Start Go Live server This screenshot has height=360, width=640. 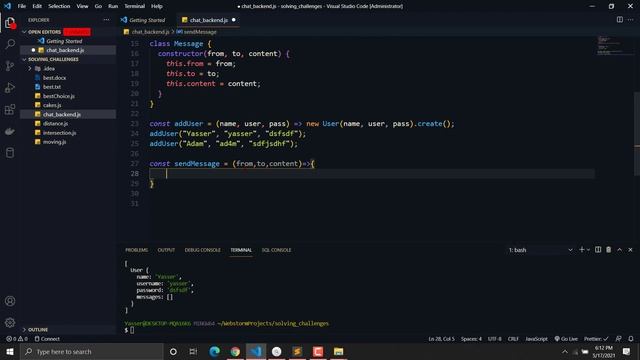566,339
